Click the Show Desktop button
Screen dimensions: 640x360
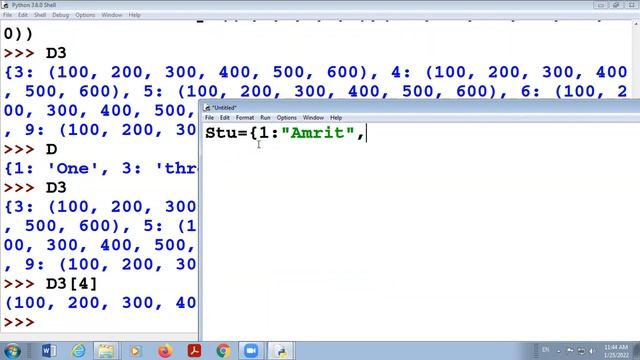(x=637, y=351)
